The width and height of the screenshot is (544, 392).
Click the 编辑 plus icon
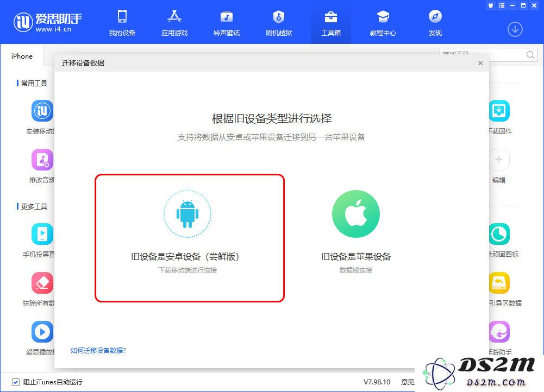point(499,160)
